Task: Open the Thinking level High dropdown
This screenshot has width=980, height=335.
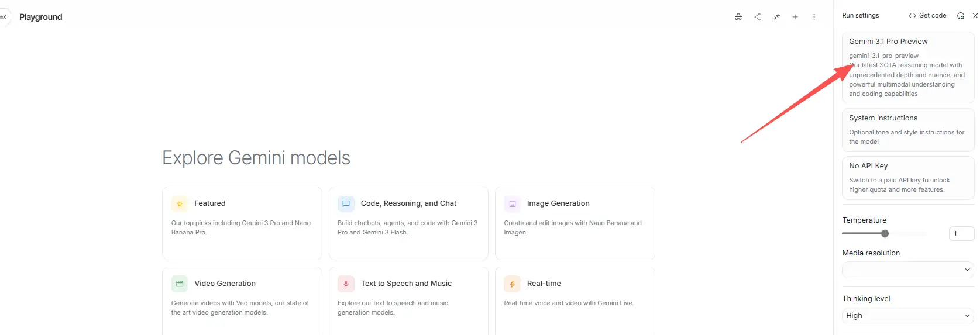Action: click(908, 316)
